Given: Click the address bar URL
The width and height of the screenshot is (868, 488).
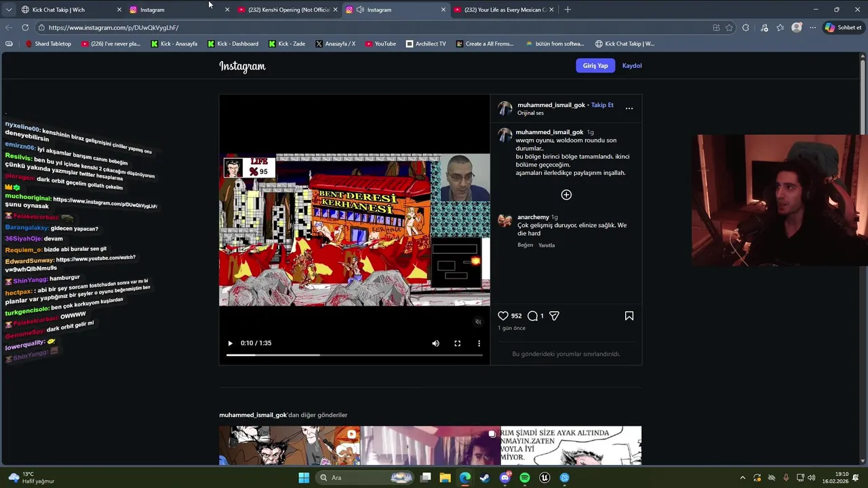Looking at the screenshot, I should (113, 28).
